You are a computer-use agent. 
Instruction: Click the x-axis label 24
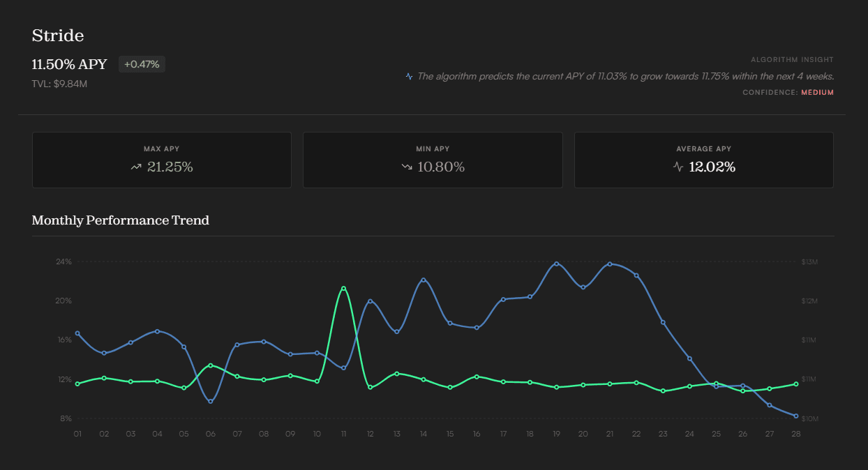tap(689, 434)
